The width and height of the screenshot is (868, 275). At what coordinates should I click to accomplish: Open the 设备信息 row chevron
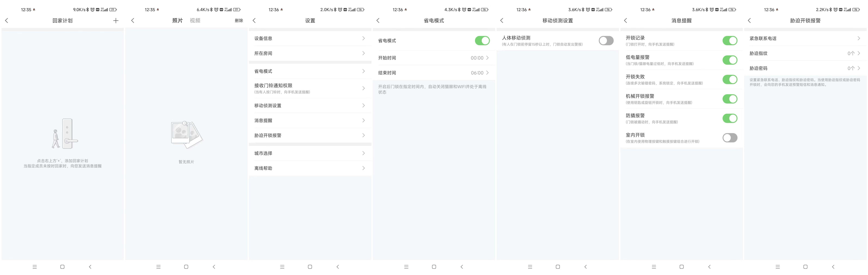pyautogui.click(x=363, y=38)
